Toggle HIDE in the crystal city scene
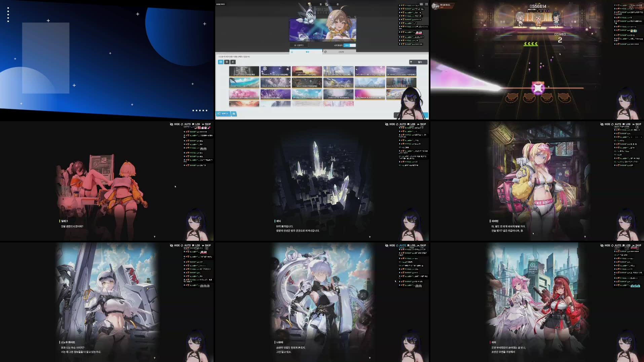Viewport: 644px width, 362px height. pos(390,124)
